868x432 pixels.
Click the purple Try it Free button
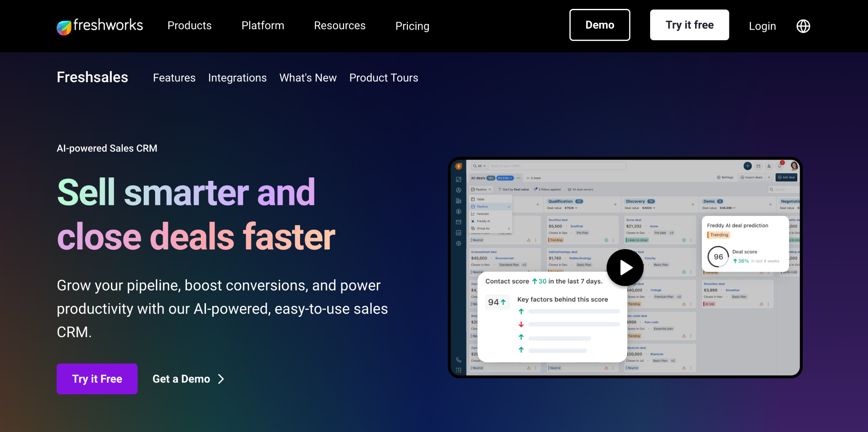click(x=97, y=379)
